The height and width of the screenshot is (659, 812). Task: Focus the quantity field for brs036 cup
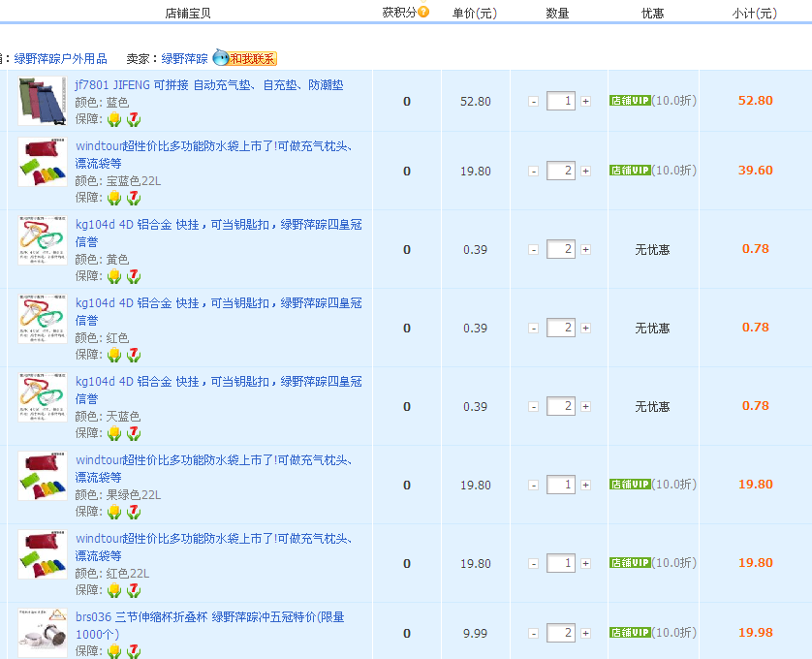coord(561,633)
